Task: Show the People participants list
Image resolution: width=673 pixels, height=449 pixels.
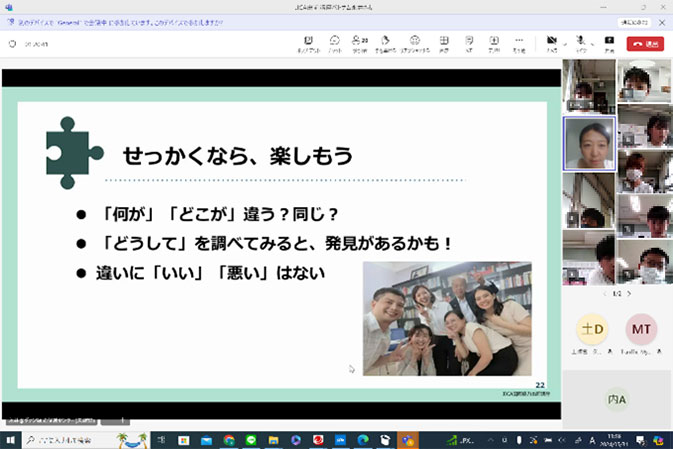Action: 360,44
